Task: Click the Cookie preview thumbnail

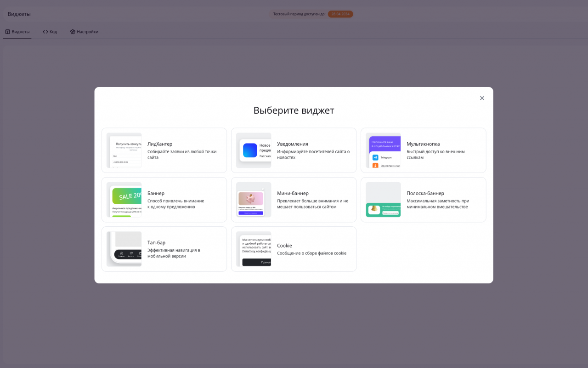Action: [254, 249]
